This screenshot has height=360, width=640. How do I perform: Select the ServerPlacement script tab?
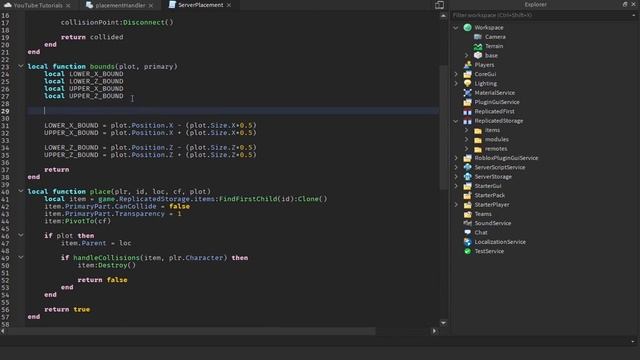[200, 5]
